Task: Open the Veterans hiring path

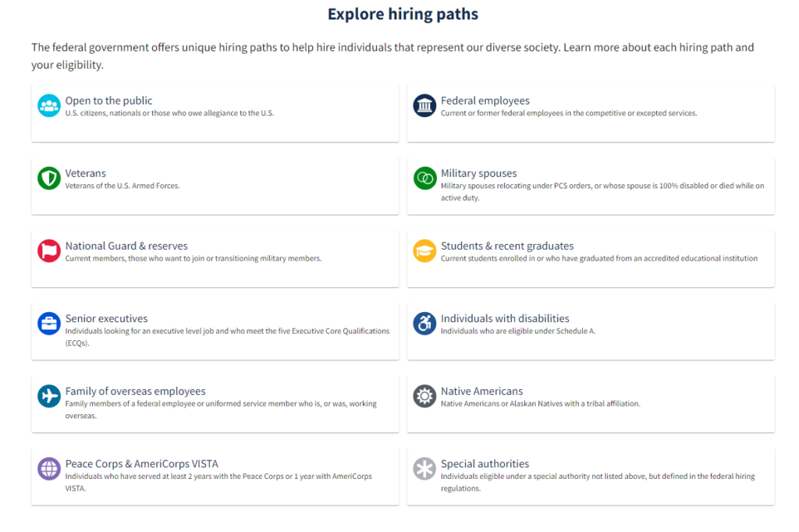Action: [x=86, y=173]
